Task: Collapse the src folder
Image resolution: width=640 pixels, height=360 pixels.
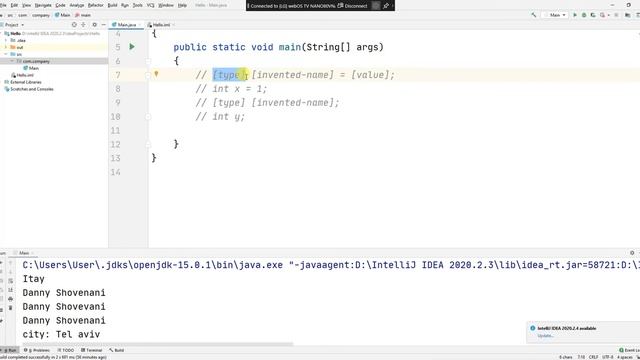Action: [x=6, y=54]
